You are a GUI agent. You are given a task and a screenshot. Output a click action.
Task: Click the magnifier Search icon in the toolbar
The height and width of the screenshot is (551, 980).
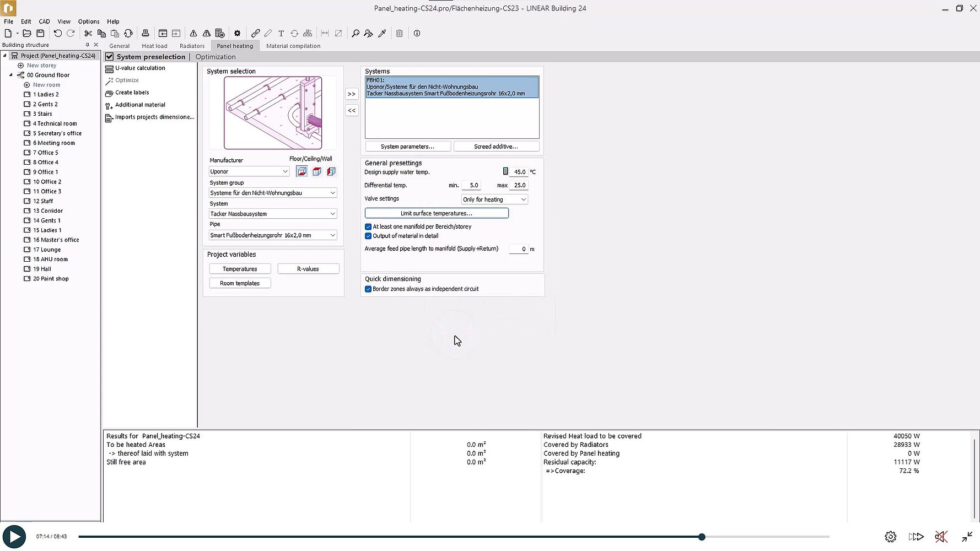click(356, 34)
